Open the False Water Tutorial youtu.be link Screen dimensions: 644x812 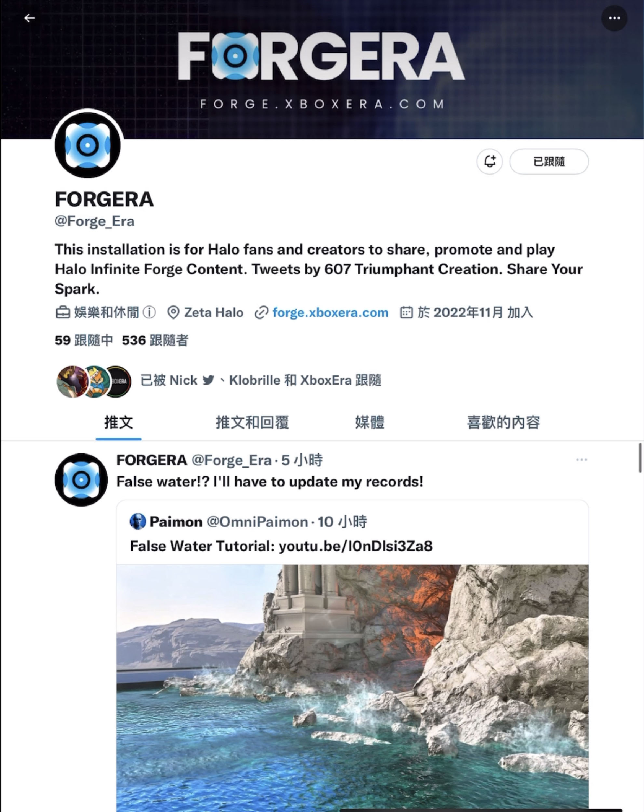pyautogui.click(x=356, y=546)
